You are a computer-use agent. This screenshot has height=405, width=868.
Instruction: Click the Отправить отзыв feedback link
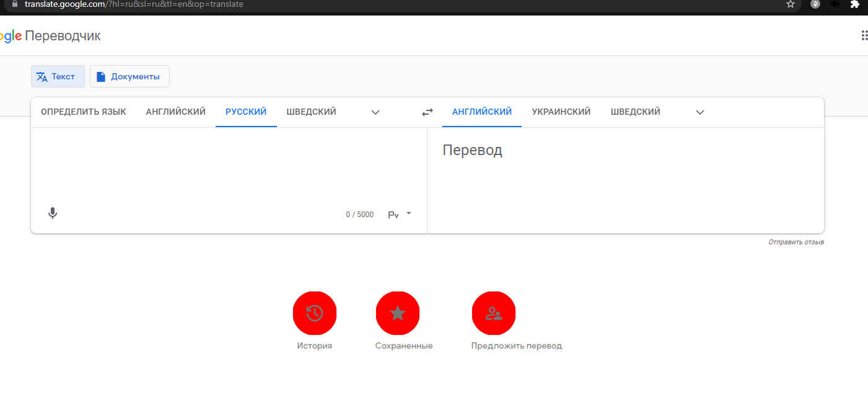[796, 242]
